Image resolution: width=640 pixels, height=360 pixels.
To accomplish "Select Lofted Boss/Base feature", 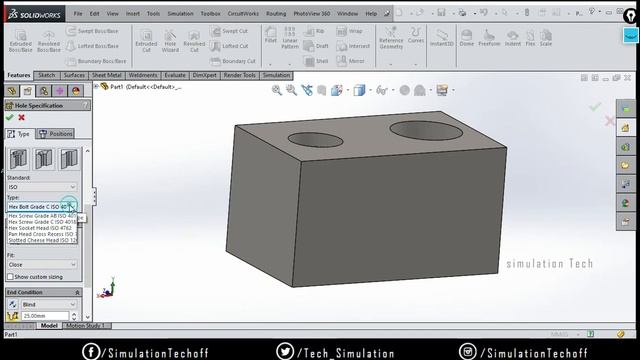I will coord(92,46).
